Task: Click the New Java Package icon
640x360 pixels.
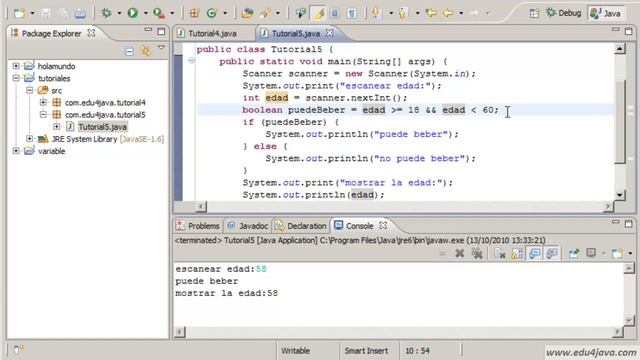Action: 194,13
